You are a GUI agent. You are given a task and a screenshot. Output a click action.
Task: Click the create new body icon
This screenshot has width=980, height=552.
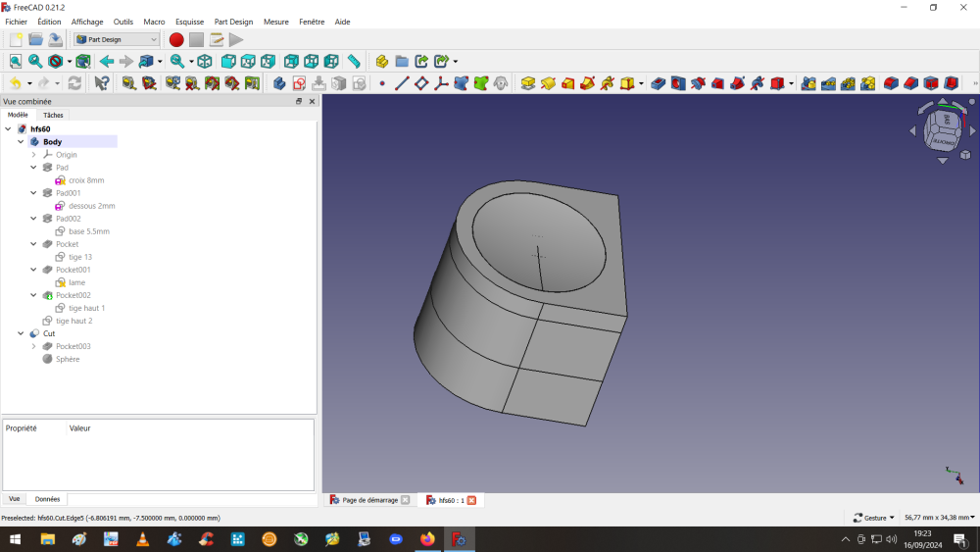point(279,83)
